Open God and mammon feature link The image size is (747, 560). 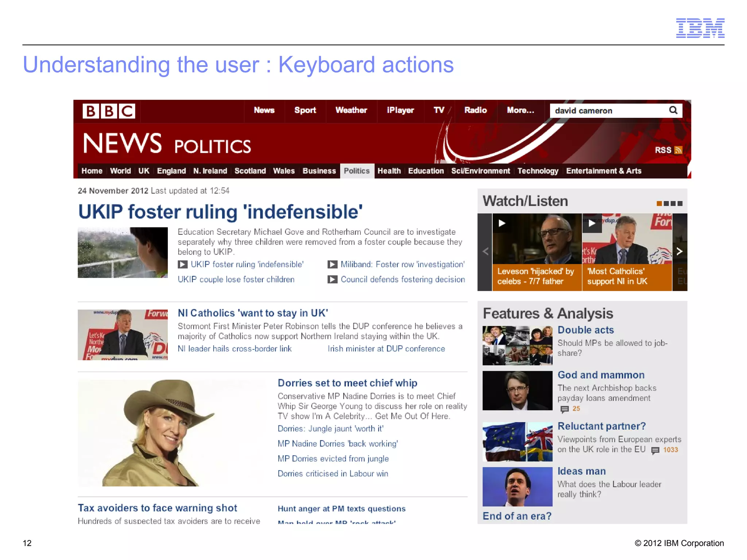pos(601,375)
